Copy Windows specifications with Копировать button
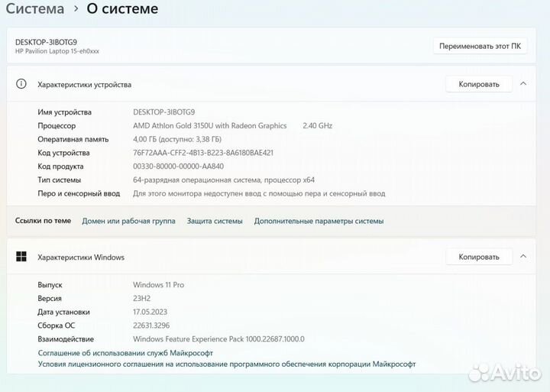 (479, 257)
